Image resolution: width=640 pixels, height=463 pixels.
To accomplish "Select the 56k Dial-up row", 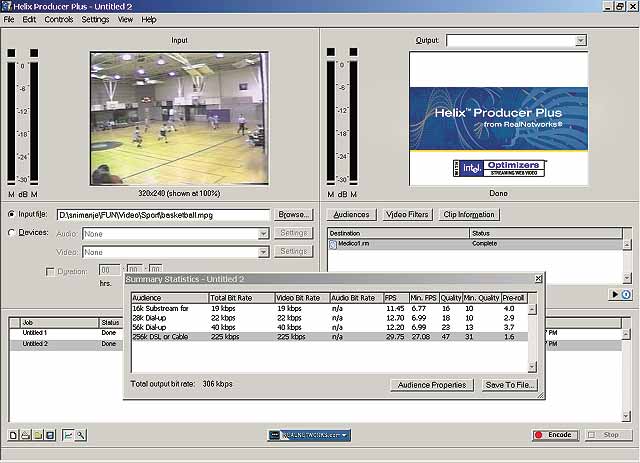I will tap(329, 327).
